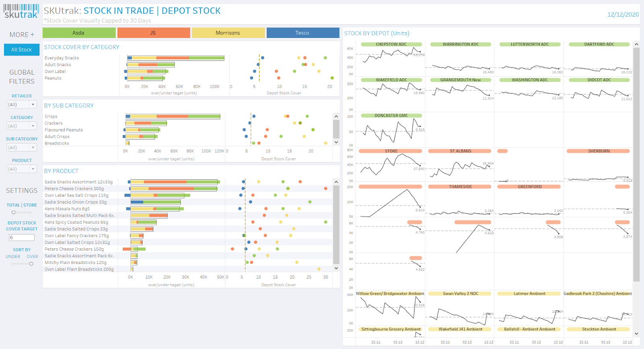Select the Breadsticks sub category row
Screen dimensions: 644x349
tap(57, 143)
